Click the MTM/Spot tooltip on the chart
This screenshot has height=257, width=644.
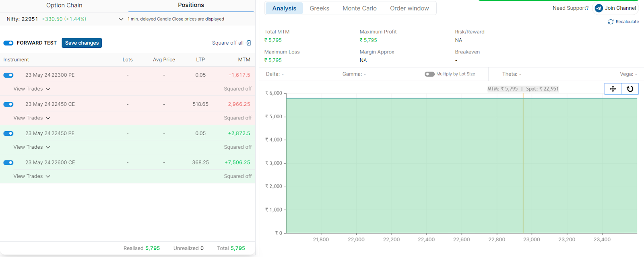coord(523,89)
